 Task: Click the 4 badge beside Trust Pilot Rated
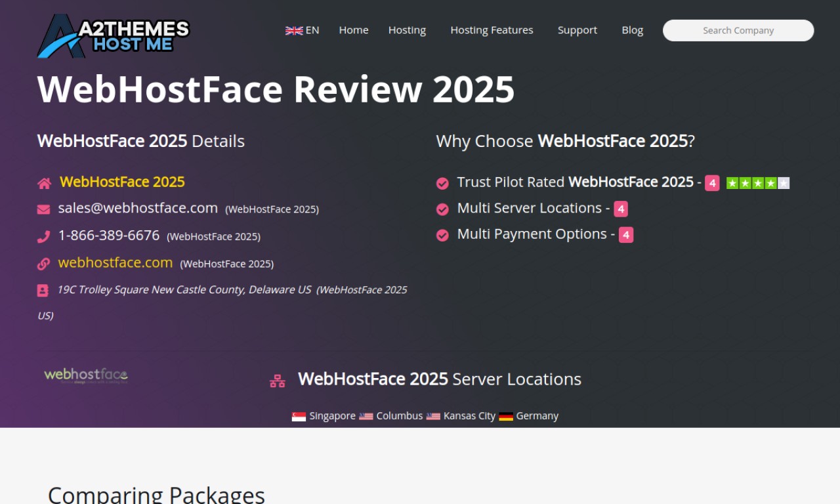pyautogui.click(x=712, y=183)
